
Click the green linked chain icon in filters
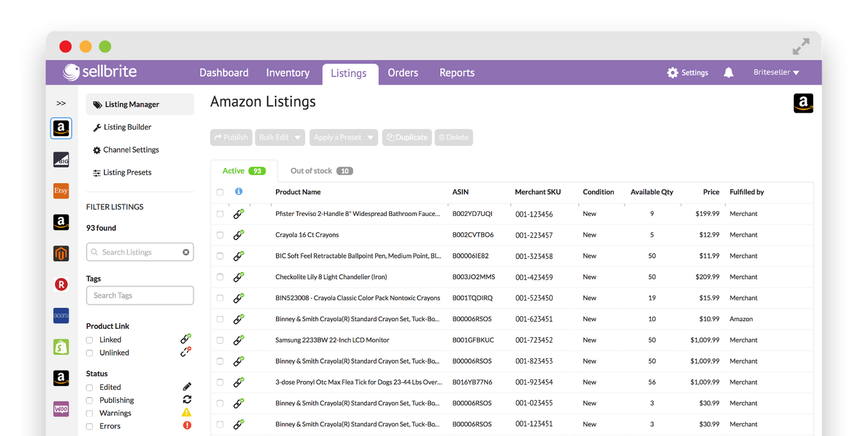[186, 339]
